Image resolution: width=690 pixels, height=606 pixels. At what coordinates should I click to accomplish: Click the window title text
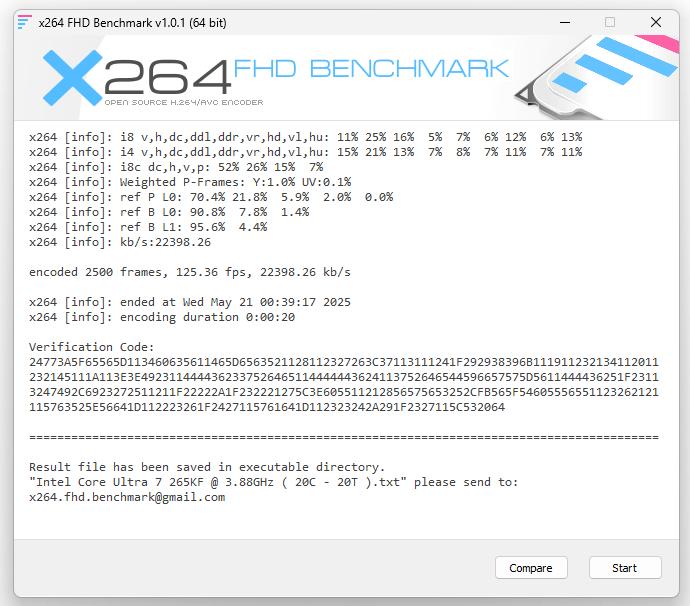[132, 22]
